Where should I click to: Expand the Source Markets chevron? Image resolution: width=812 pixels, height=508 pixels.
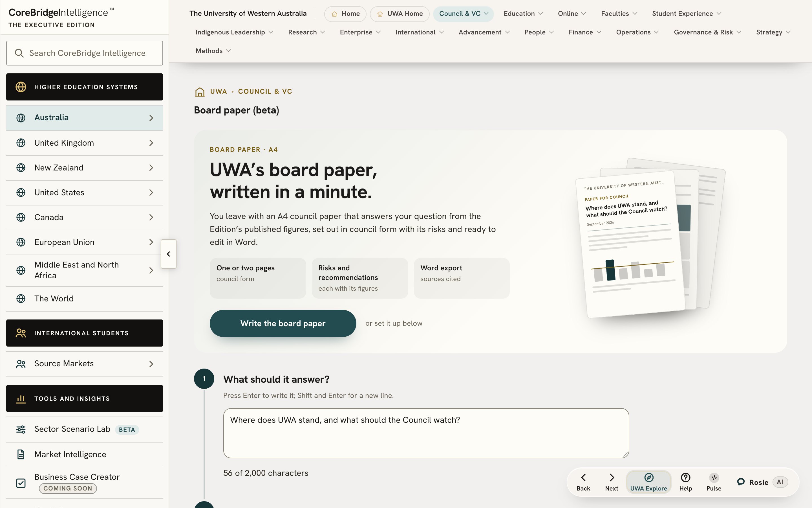(x=151, y=364)
